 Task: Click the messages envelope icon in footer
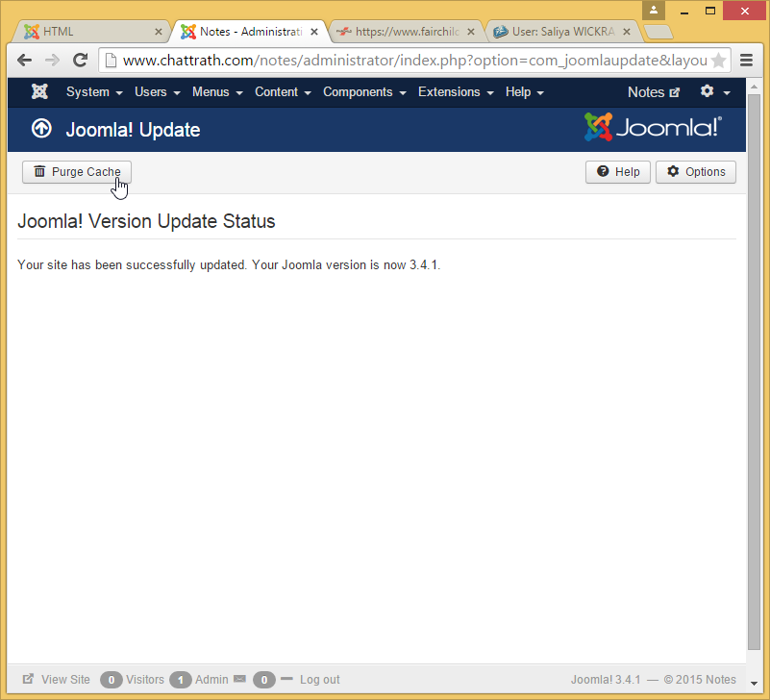tap(239, 679)
